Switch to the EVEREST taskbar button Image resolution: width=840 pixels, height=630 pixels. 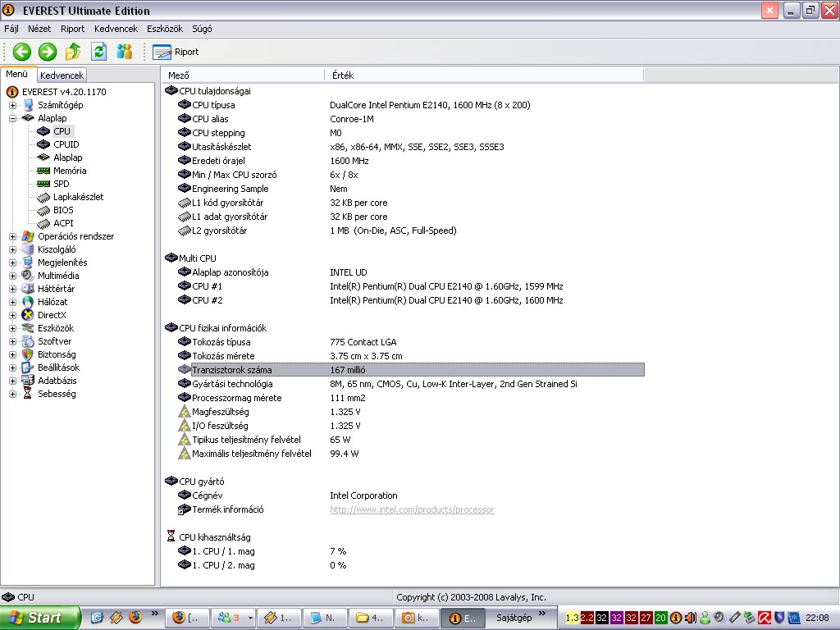[x=463, y=619]
